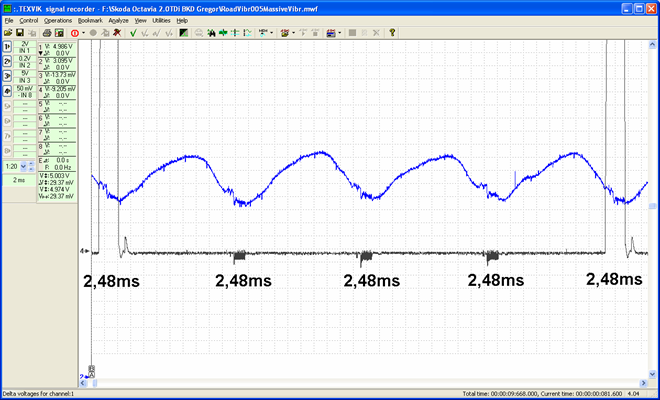Click the horizontal scrollbar thumb at the bottom
This screenshot has width=660, height=400.
coord(95,383)
